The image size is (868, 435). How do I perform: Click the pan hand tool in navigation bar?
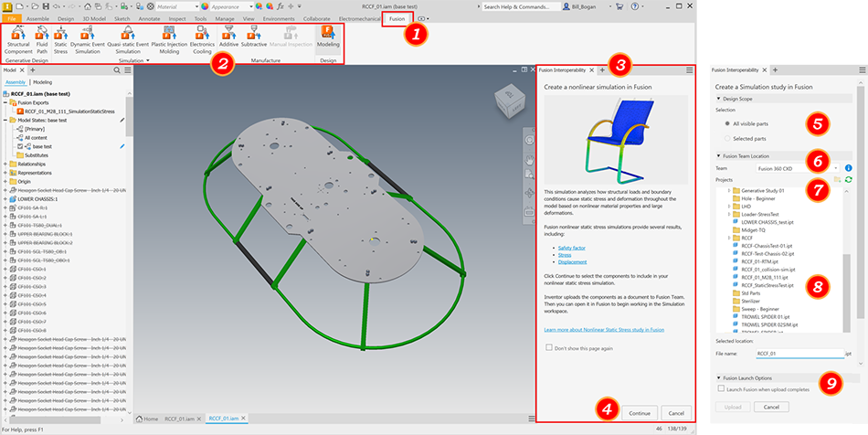click(529, 160)
